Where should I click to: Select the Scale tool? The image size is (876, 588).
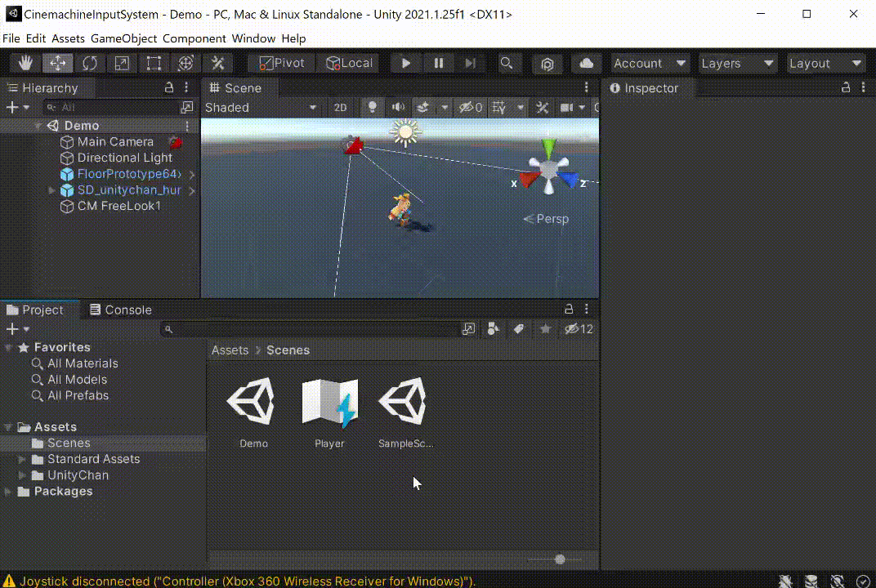pyautogui.click(x=122, y=63)
